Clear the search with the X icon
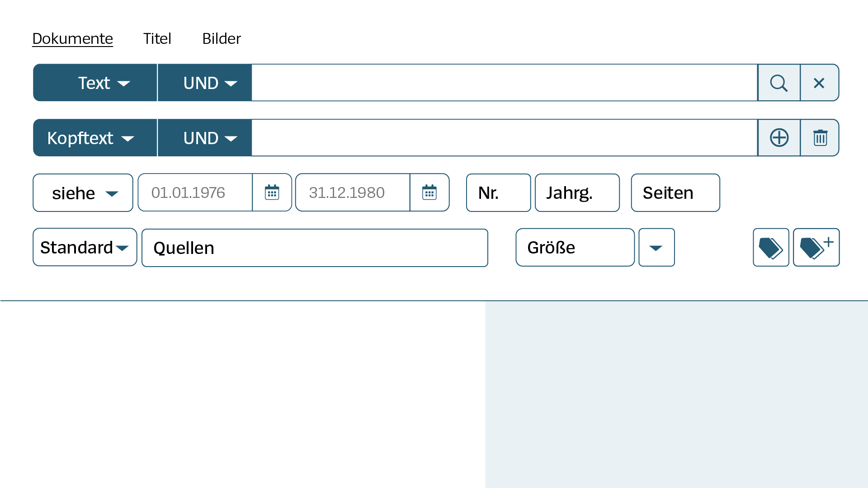The height and width of the screenshot is (488, 868). click(819, 83)
